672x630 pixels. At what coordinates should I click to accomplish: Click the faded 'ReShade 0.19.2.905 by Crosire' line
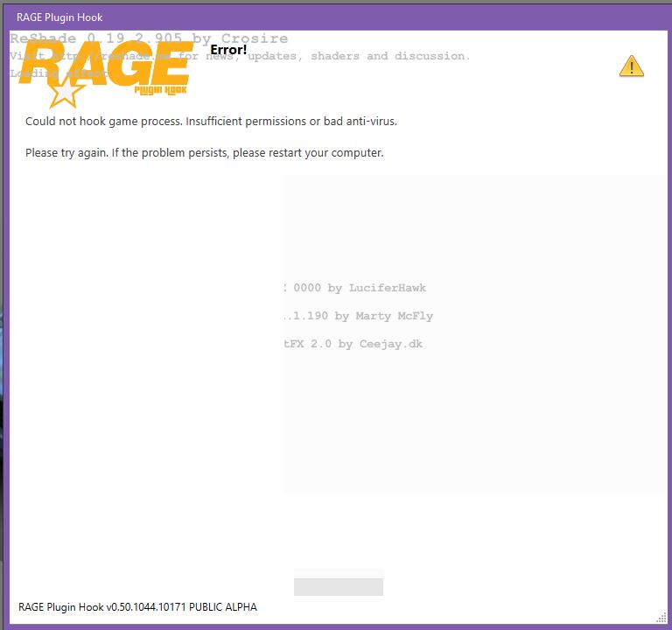click(x=149, y=38)
